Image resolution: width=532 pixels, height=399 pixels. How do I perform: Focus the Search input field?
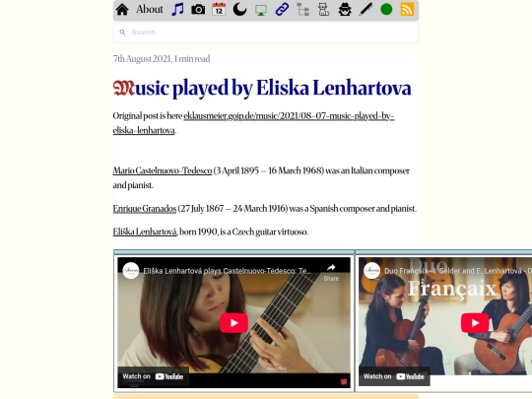pyautogui.click(x=266, y=33)
